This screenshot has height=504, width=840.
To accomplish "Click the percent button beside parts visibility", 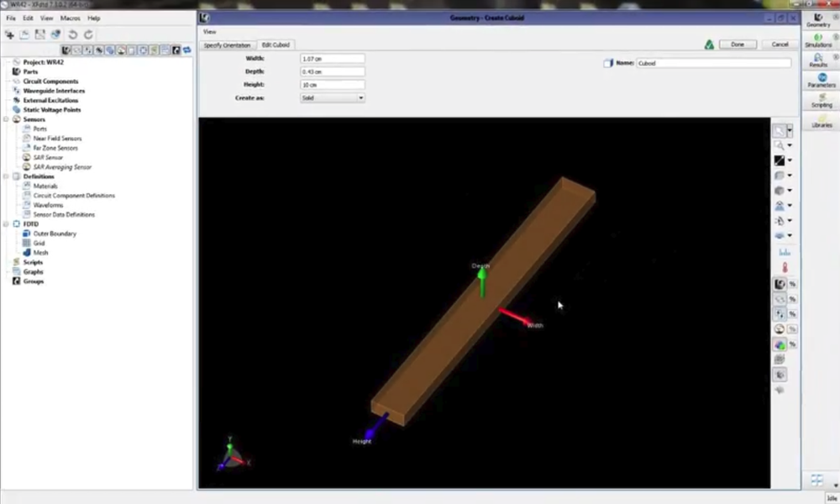I will [x=792, y=284].
